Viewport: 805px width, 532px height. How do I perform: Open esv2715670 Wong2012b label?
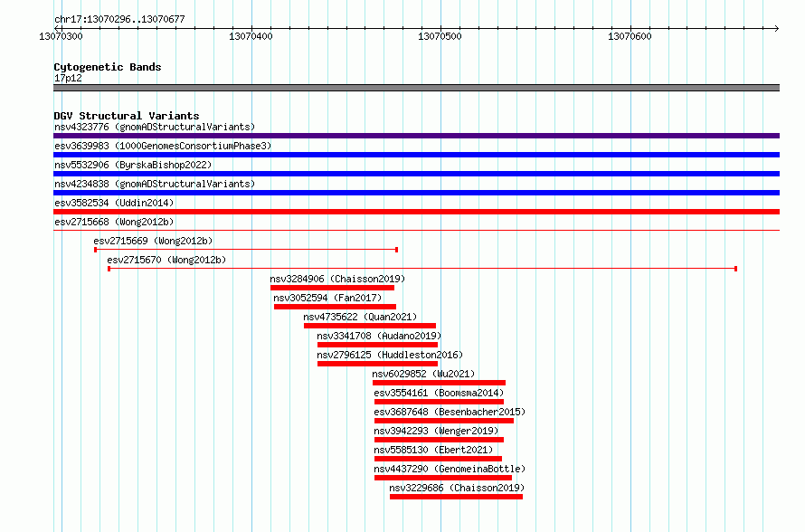point(166,260)
